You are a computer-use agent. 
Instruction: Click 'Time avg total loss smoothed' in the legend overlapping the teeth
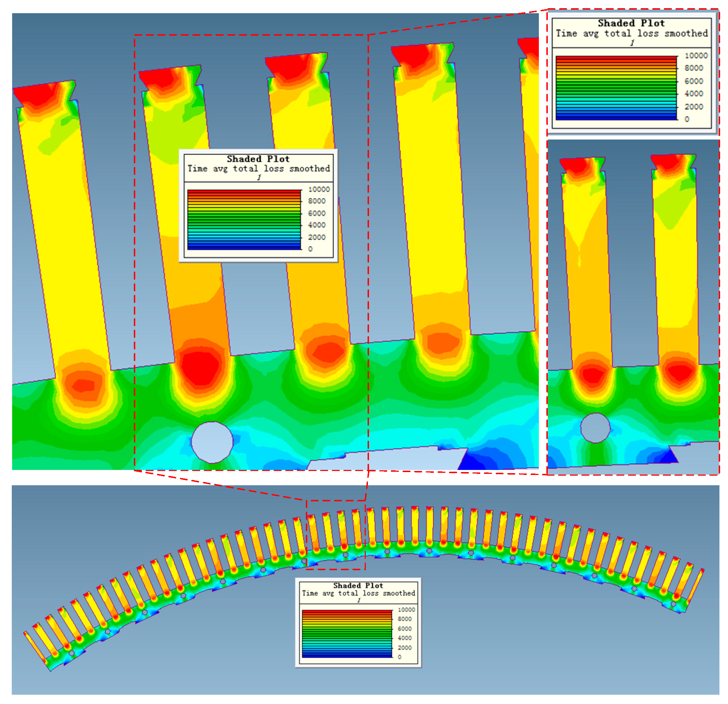(x=258, y=169)
